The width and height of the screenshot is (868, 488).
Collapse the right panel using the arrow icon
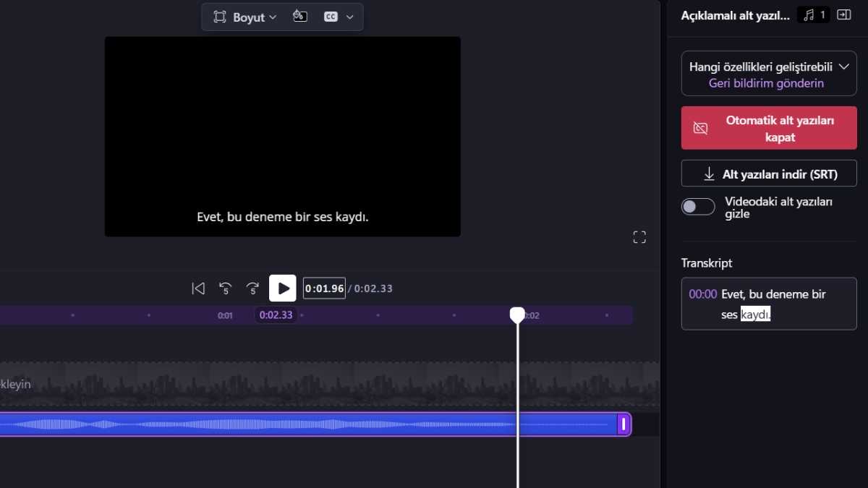click(843, 14)
